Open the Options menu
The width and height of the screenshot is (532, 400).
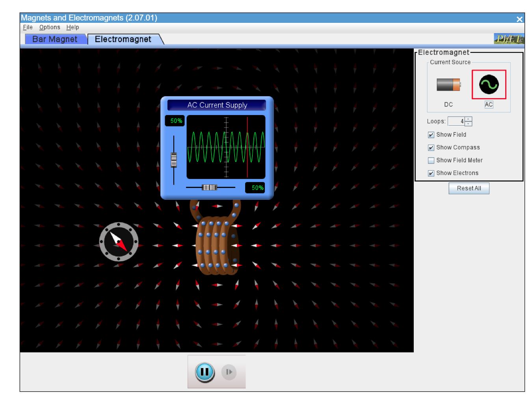[x=50, y=27]
